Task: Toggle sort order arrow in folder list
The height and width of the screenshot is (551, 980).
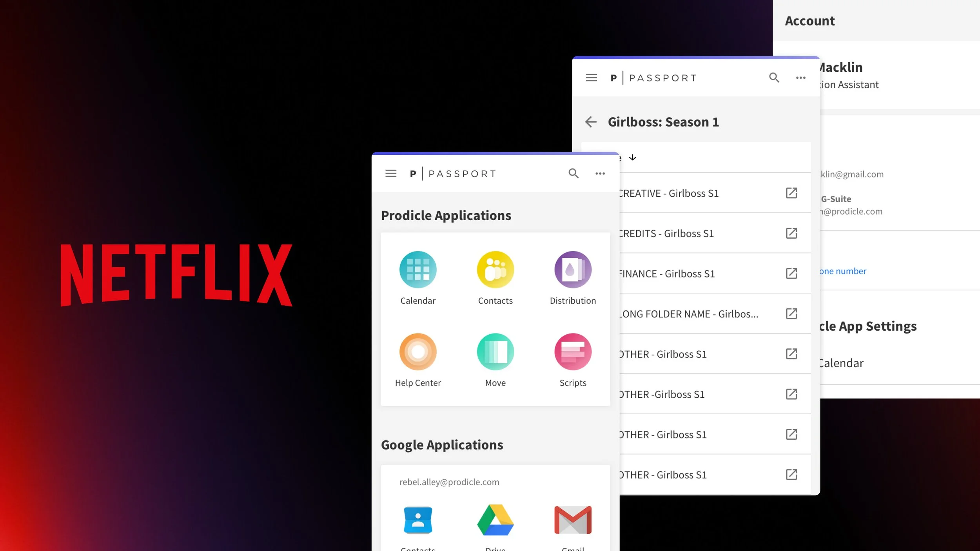Action: pos(633,158)
